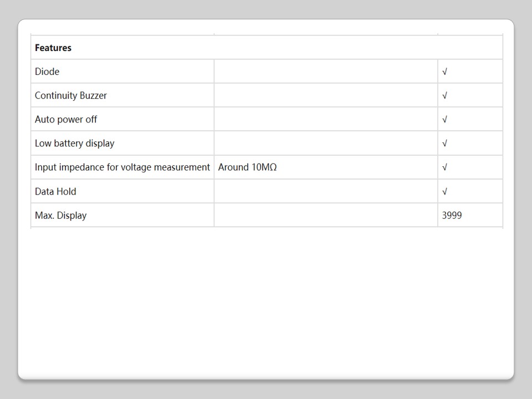Click the Data Hold row checkmark

[445, 191]
